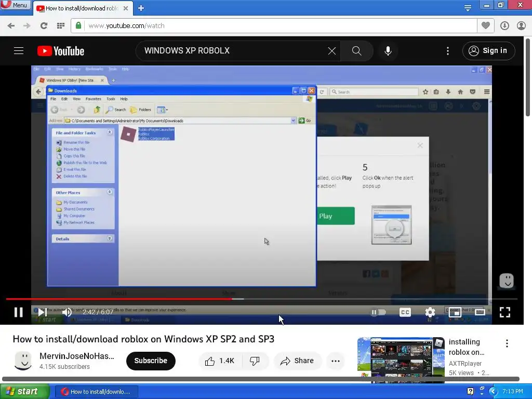View site security padlock info
This screenshot has height=399, width=532.
pyautogui.click(x=78, y=25)
